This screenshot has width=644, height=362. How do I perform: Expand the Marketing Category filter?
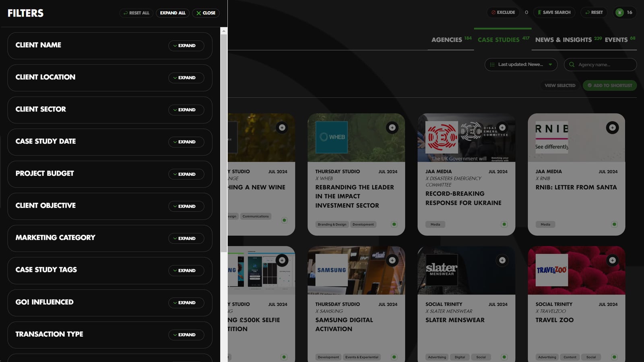[x=186, y=238]
